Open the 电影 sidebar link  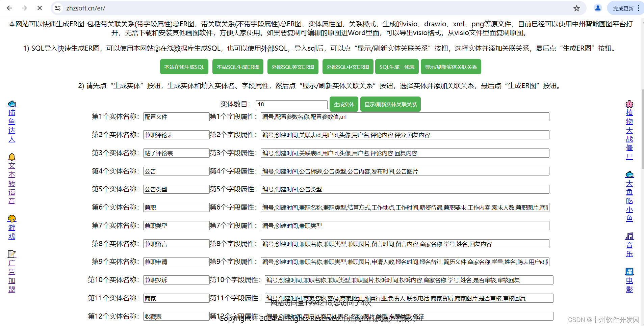629,285
